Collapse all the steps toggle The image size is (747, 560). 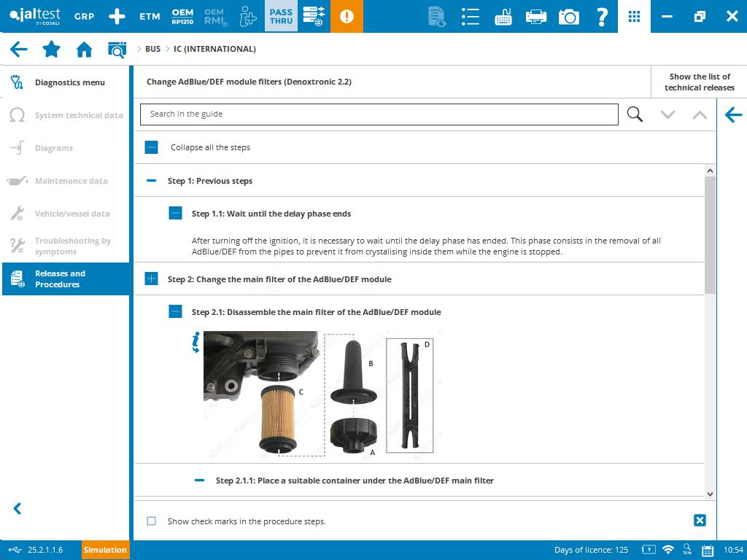pos(151,147)
